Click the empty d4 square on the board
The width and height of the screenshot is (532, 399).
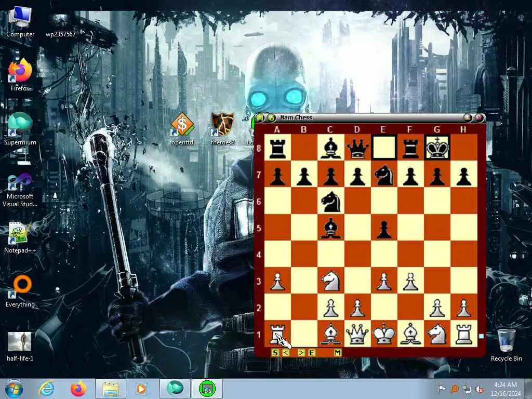pyautogui.click(x=357, y=254)
